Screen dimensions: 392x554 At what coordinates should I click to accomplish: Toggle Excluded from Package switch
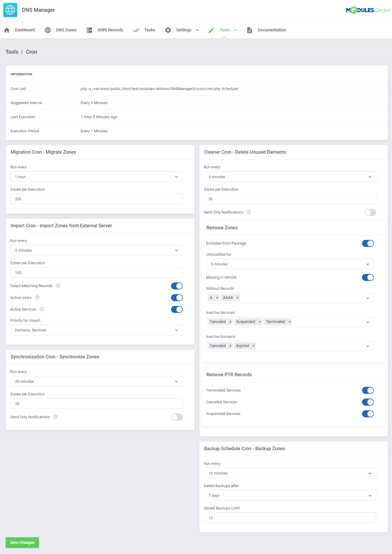pos(368,243)
